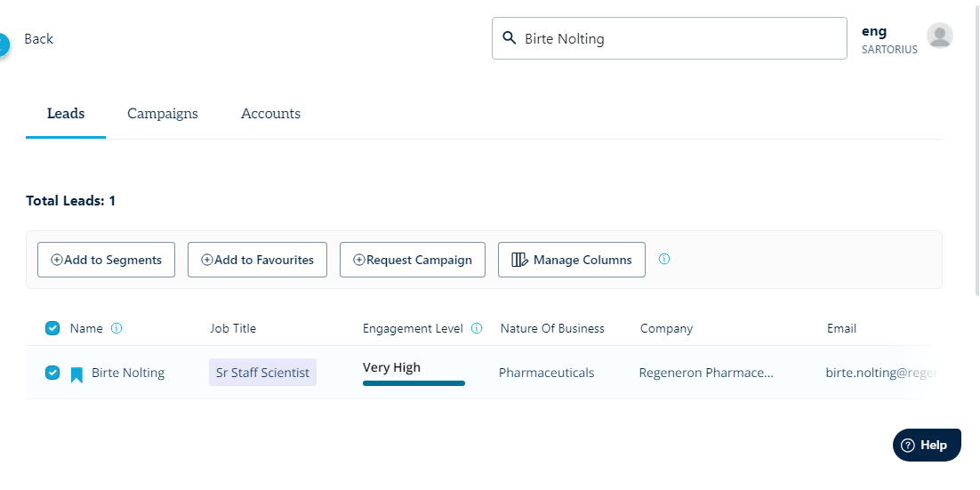
Task: Select the Leads tab
Action: (x=66, y=114)
